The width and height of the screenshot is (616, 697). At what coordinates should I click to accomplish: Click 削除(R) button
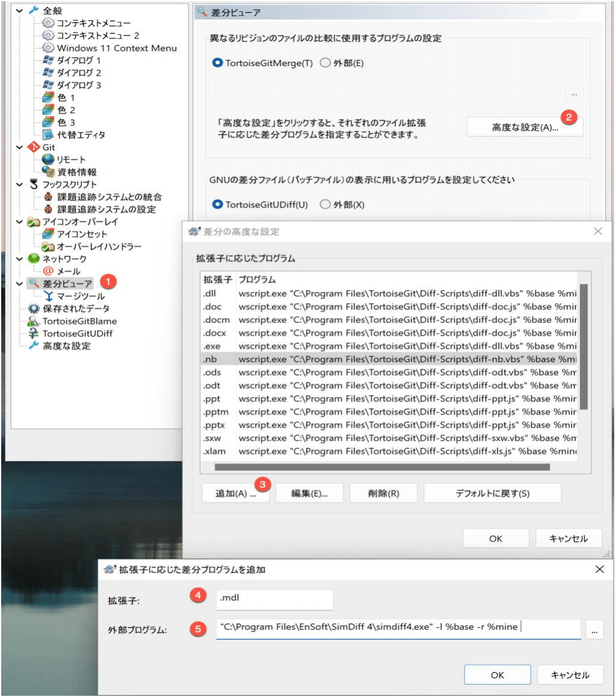click(383, 493)
